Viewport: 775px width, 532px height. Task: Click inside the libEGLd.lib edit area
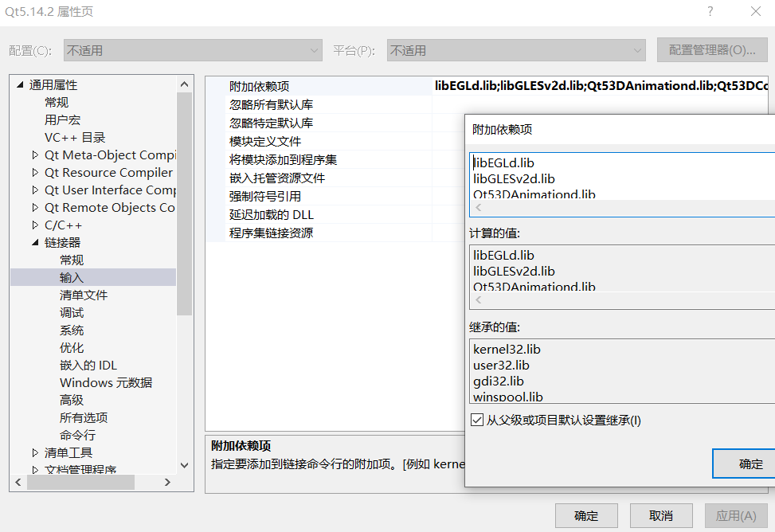click(542, 162)
